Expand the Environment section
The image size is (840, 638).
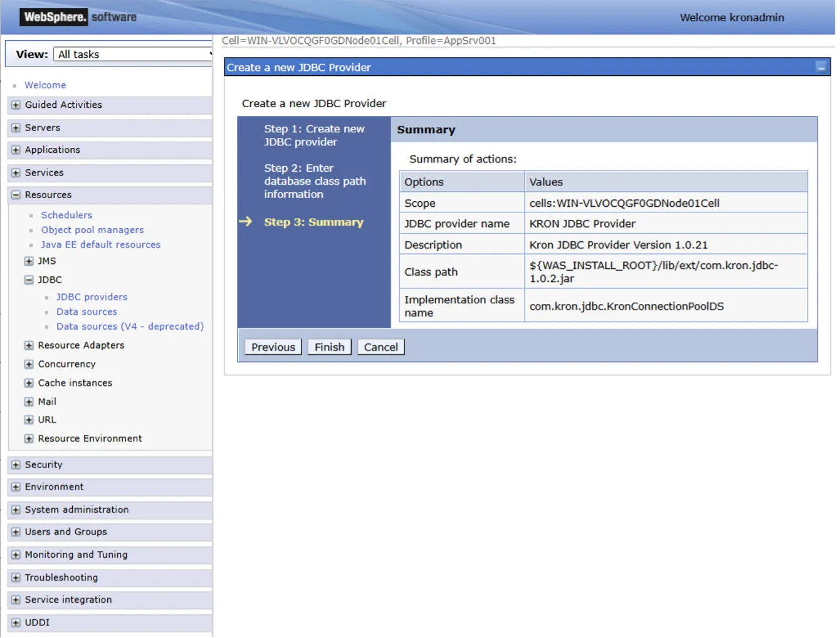click(16, 487)
